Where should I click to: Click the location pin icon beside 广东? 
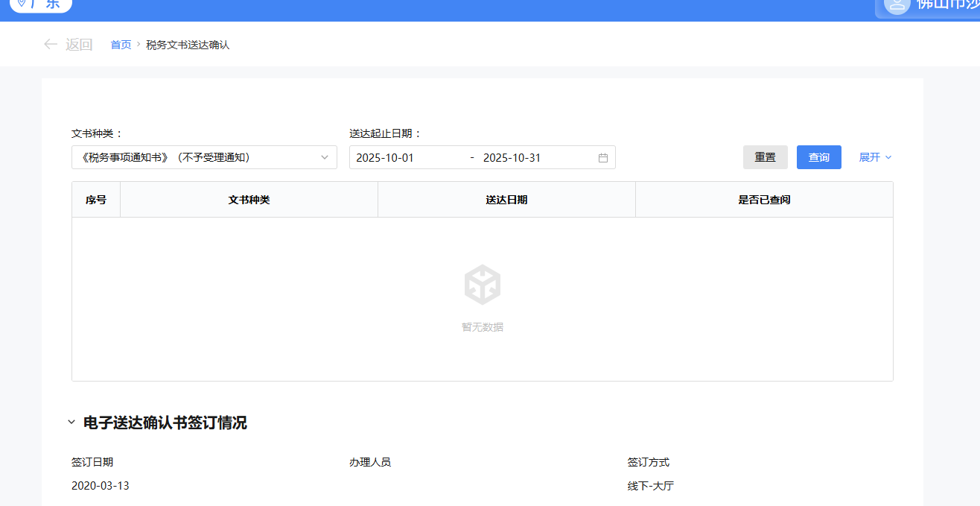[22, 3]
